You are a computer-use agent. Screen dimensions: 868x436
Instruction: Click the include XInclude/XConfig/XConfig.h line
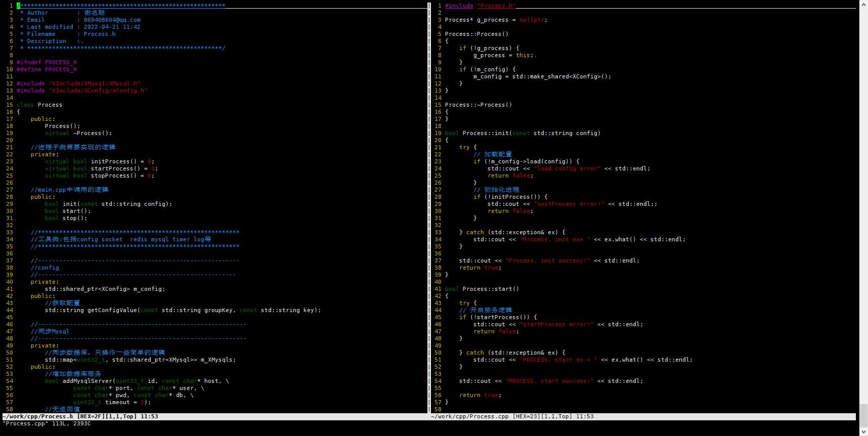pyautogui.click(x=82, y=91)
